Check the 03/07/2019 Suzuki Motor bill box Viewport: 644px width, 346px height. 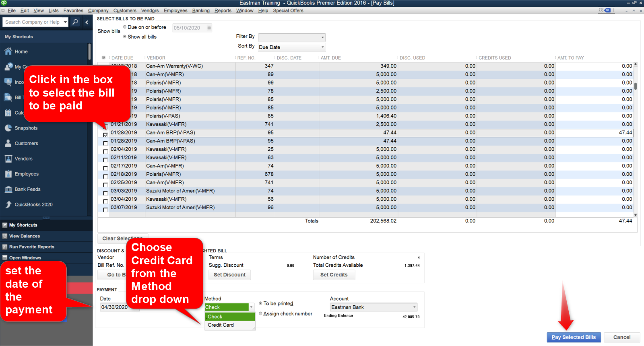point(105,210)
